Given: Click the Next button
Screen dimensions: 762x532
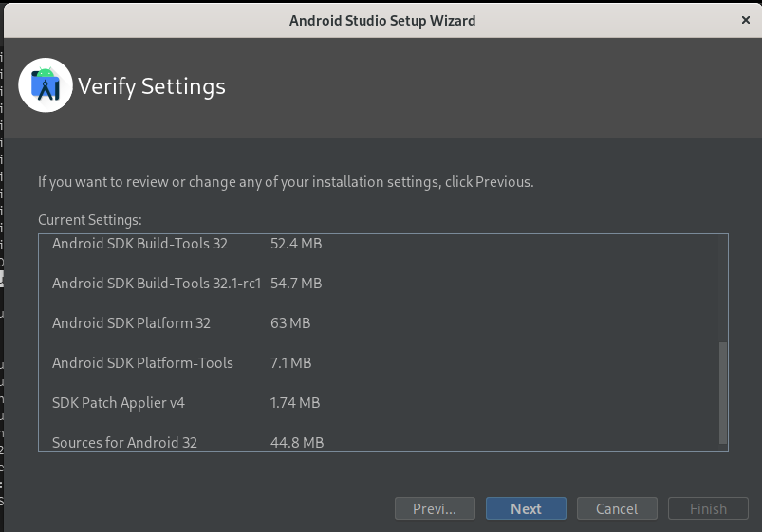Looking at the screenshot, I should (526, 508).
